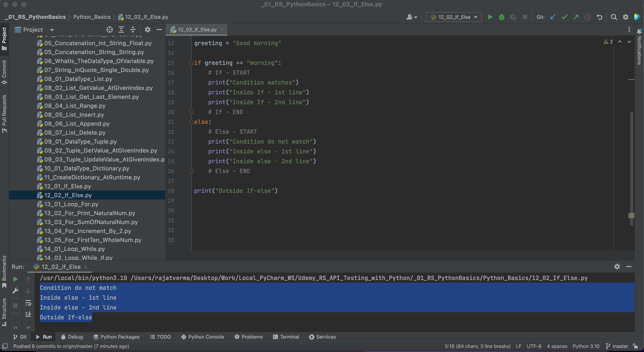This screenshot has height=352, width=644.
Task: Open Python Console tab
Action: pos(203,337)
